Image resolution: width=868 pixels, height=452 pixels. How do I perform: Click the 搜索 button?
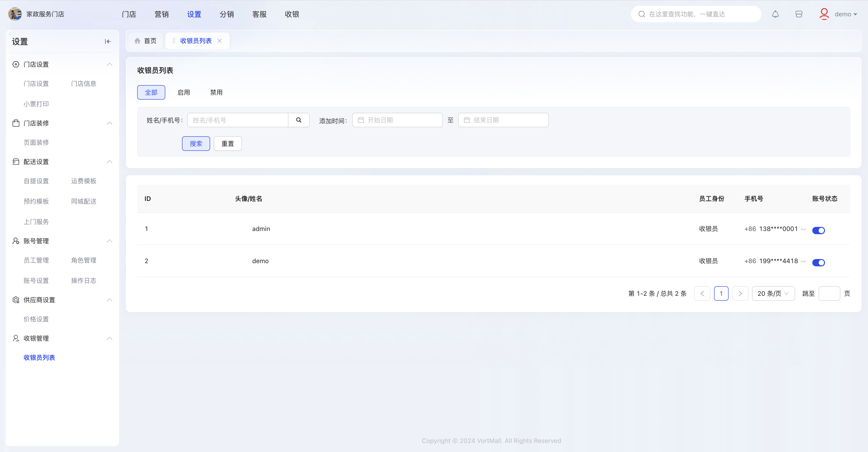click(196, 144)
